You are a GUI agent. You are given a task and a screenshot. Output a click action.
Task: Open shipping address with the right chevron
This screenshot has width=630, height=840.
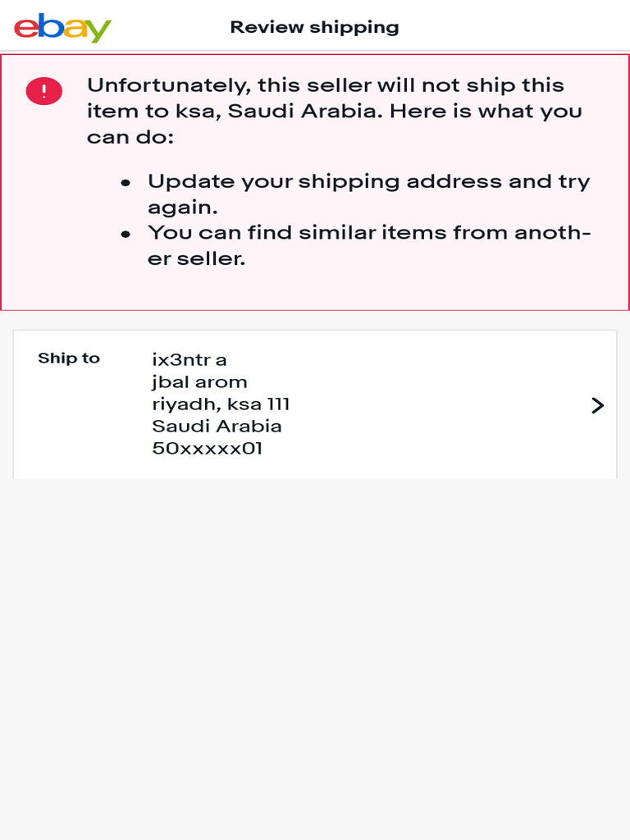(x=597, y=405)
